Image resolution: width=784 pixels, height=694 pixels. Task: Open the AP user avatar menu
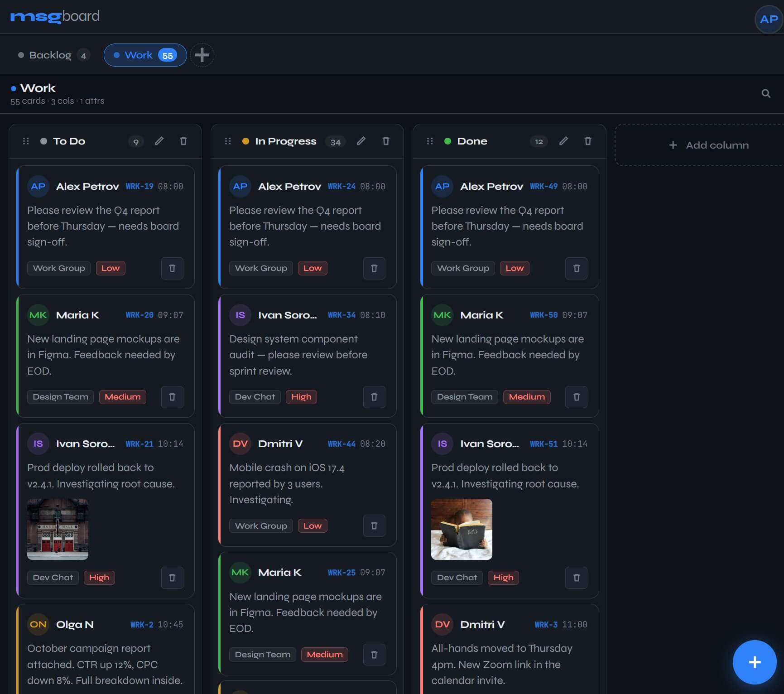click(769, 19)
